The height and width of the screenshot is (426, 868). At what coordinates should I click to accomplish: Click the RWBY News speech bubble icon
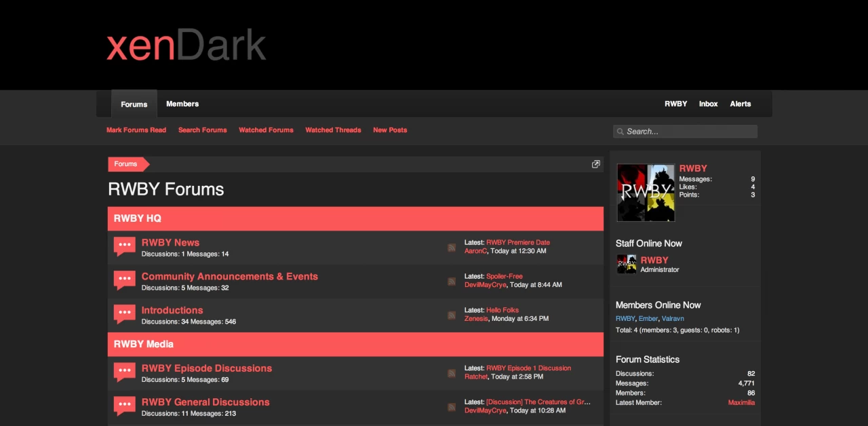coord(125,247)
